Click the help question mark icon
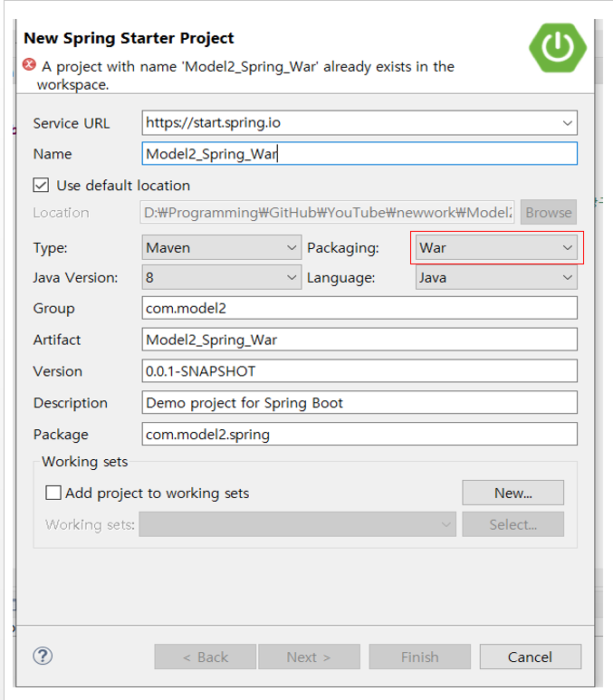Image resolution: width=613 pixels, height=700 pixels. click(x=43, y=656)
